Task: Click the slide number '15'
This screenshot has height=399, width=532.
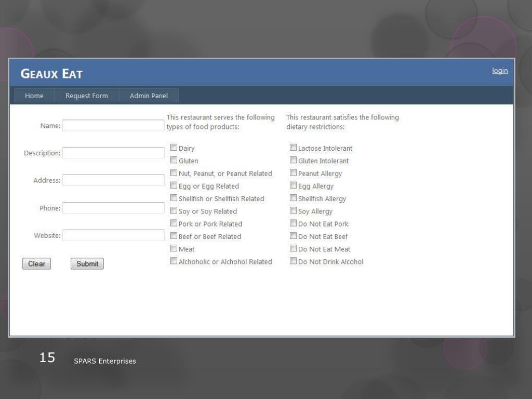Action: (47, 357)
